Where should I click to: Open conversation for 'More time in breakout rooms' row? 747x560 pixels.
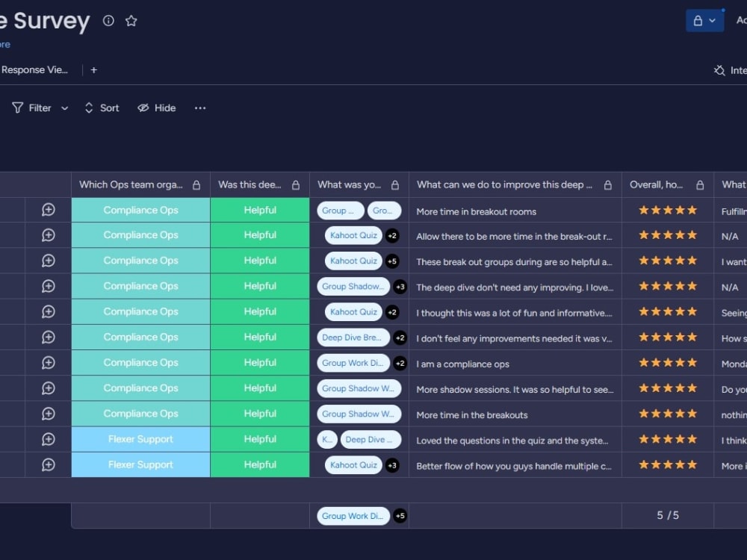pos(48,210)
